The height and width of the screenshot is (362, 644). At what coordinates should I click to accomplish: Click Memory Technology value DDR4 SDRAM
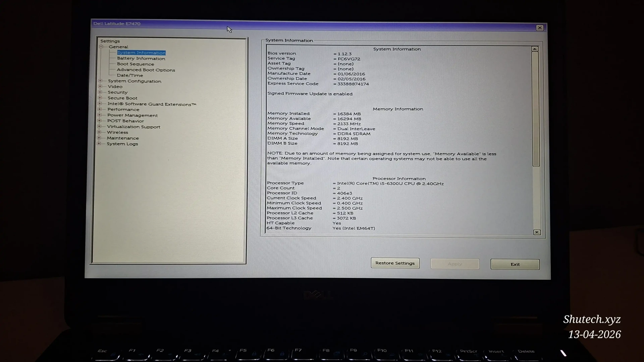point(354,134)
